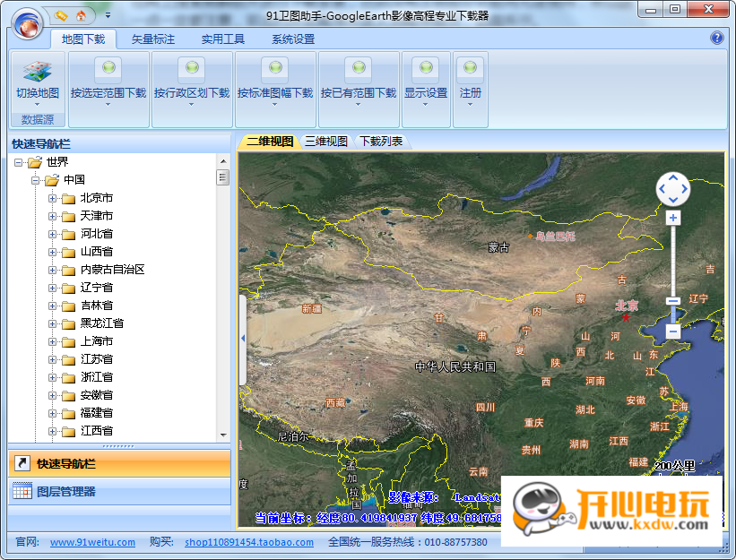Zoom in using the map plus slider control
This screenshot has height=560, width=736.
click(672, 217)
